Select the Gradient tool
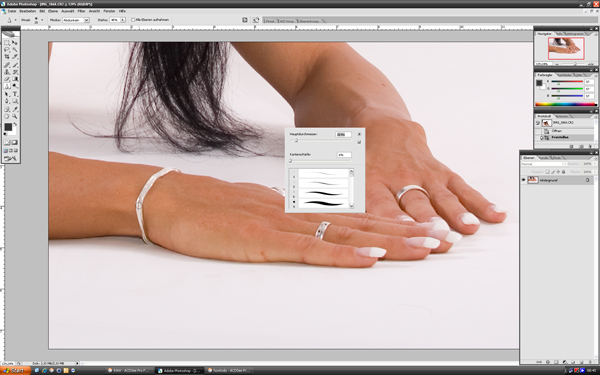Viewport: 600px width, 375px height. click(x=15, y=78)
